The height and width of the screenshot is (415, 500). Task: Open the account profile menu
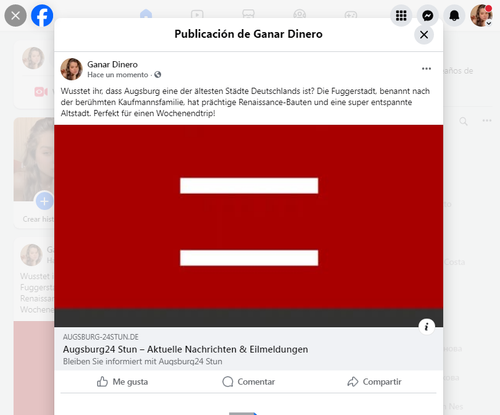coord(481,16)
